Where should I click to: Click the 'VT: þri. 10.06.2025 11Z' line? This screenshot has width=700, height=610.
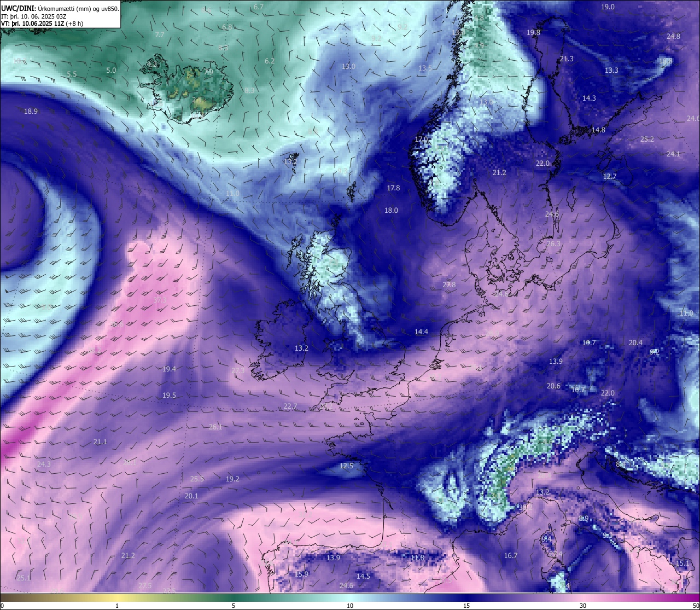click(34, 24)
